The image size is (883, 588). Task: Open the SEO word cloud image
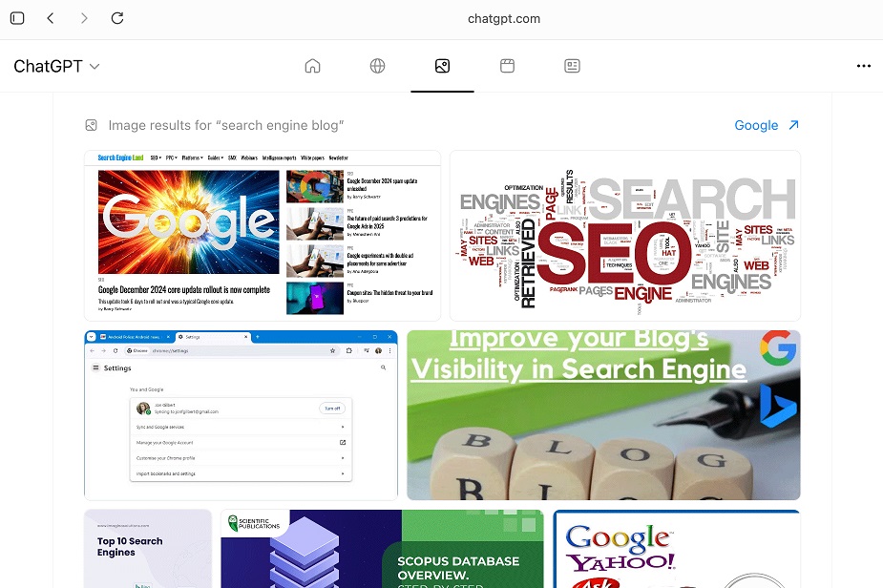[x=624, y=235]
